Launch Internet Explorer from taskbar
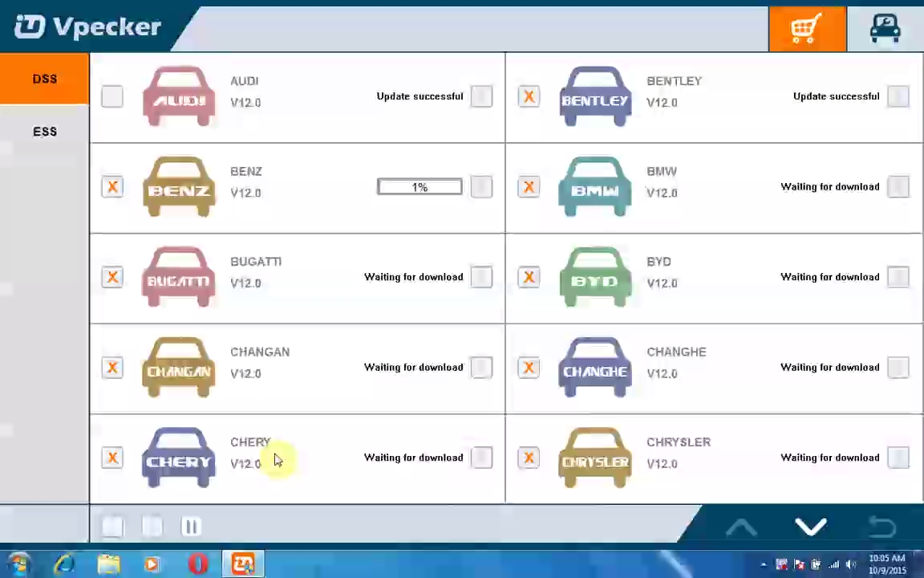924x578 pixels. [x=64, y=564]
